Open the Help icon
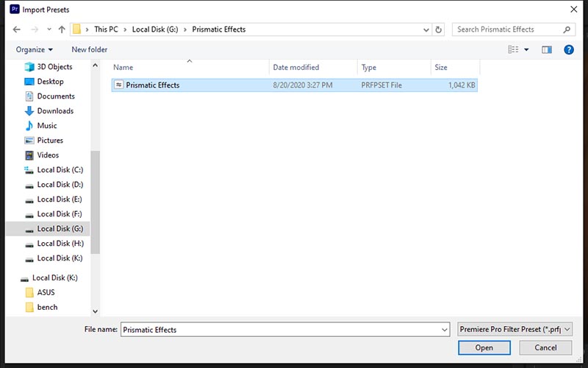 point(569,49)
